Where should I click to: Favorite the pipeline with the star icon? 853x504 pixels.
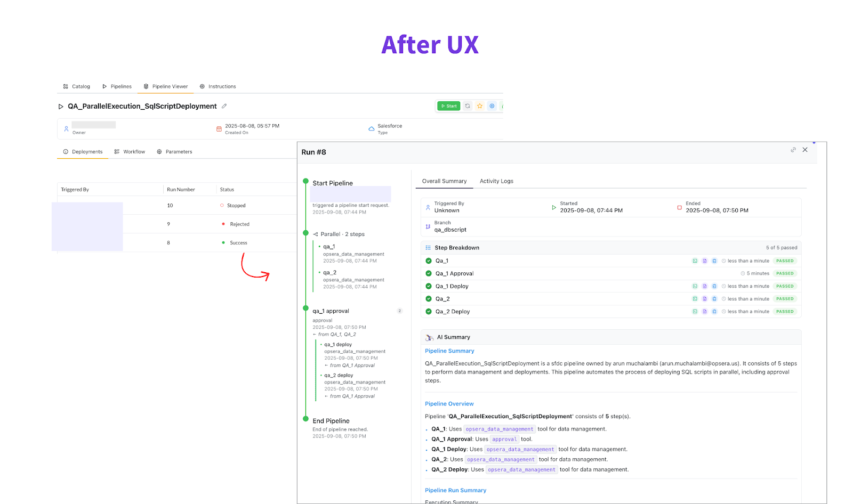click(480, 106)
